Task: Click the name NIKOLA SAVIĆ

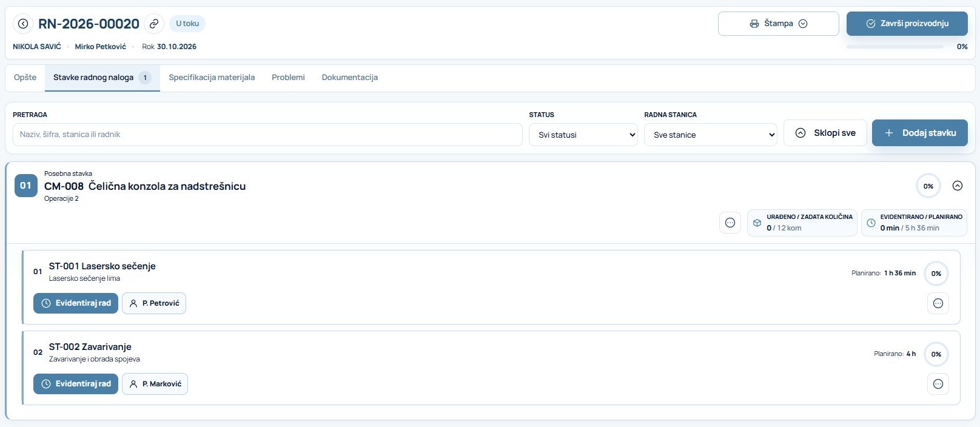Action: click(37, 47)
